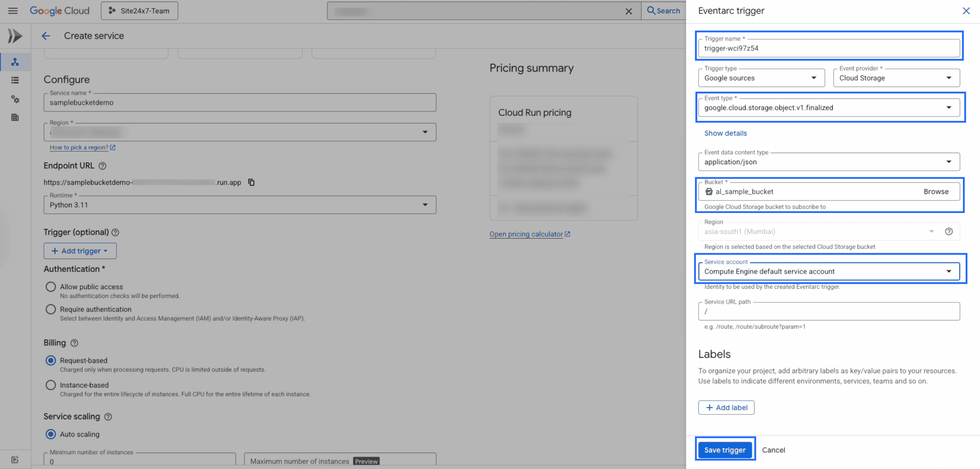Screen dimensions: 980x469
Task: Open the hamburger navigation menu
Action: coord(13,11)
